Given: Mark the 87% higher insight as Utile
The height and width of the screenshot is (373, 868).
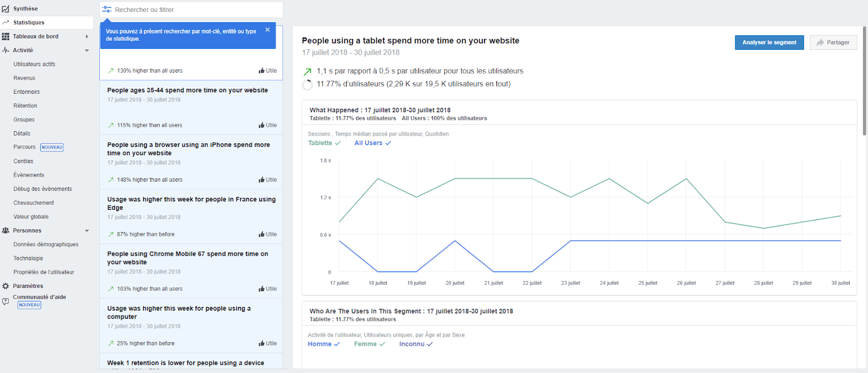Looking at the screenshot, I should coord(267,234).
